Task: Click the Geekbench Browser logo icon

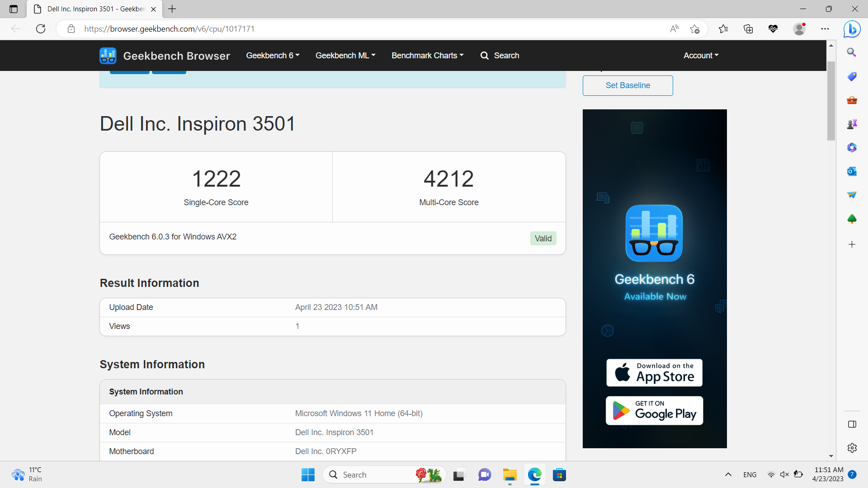Action: [108, 56]
